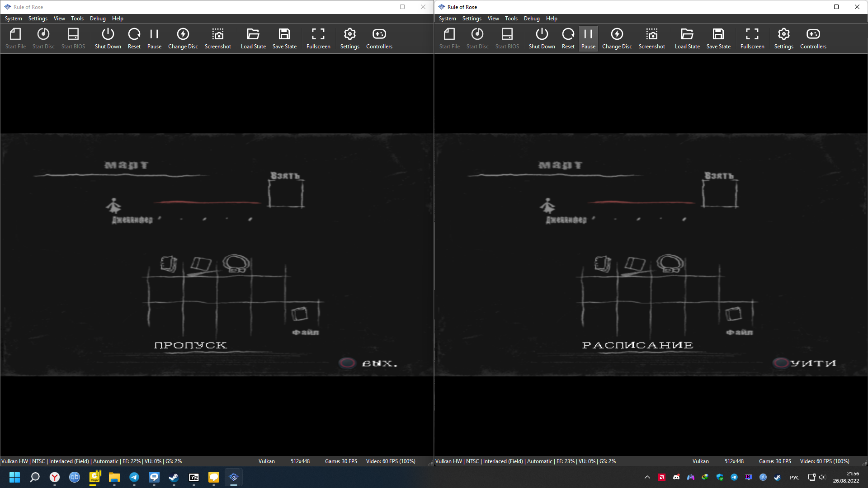Open Controllers in left window toolbar
Screen dimensions: 868x488
(379, 38)
